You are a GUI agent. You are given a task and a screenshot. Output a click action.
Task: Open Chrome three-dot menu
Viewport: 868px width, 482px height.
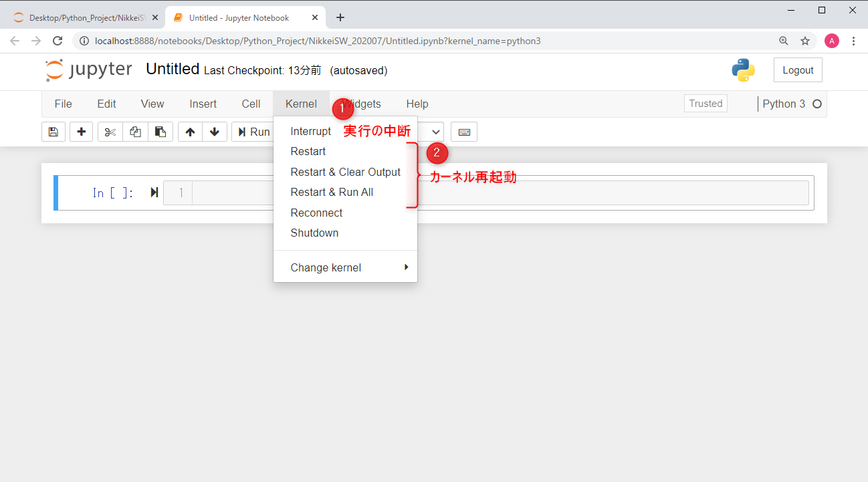854,41
